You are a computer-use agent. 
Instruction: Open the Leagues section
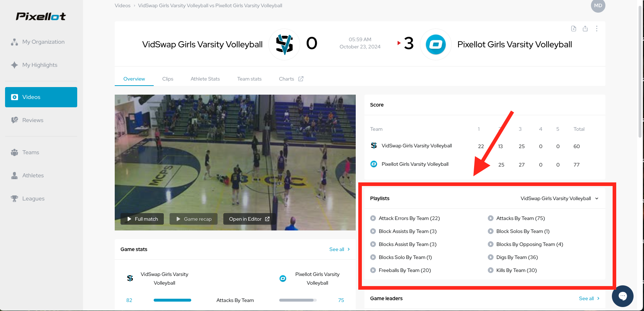41,199
